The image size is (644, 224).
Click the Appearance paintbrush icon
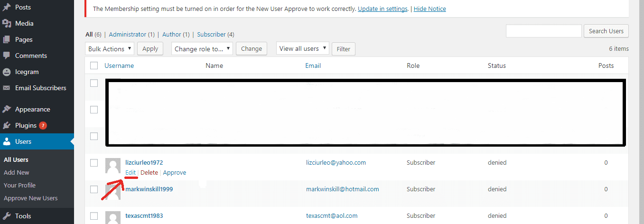[7, 109]
